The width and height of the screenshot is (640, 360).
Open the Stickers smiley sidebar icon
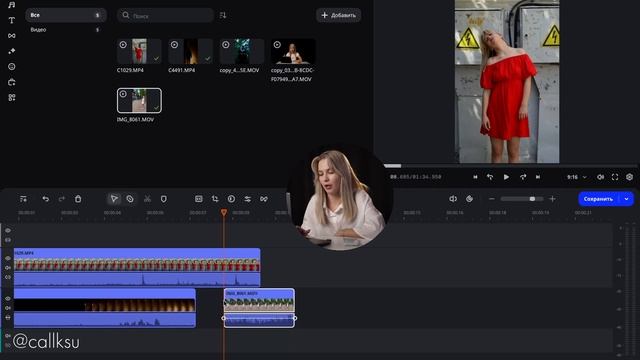[11, 67]
